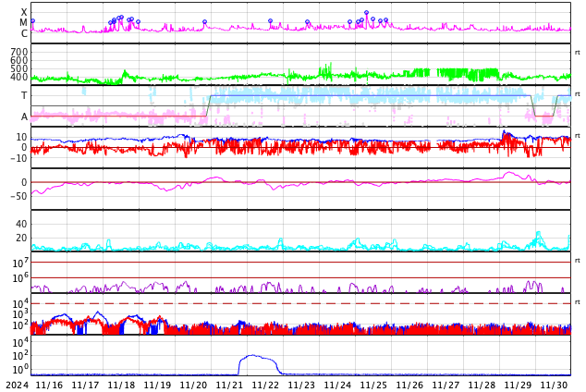
Task: Click the rt label beside the 10^7 panel
Action: 578,261
